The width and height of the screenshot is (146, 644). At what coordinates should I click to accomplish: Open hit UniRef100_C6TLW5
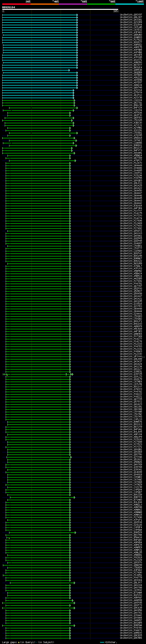pos(131,27)
